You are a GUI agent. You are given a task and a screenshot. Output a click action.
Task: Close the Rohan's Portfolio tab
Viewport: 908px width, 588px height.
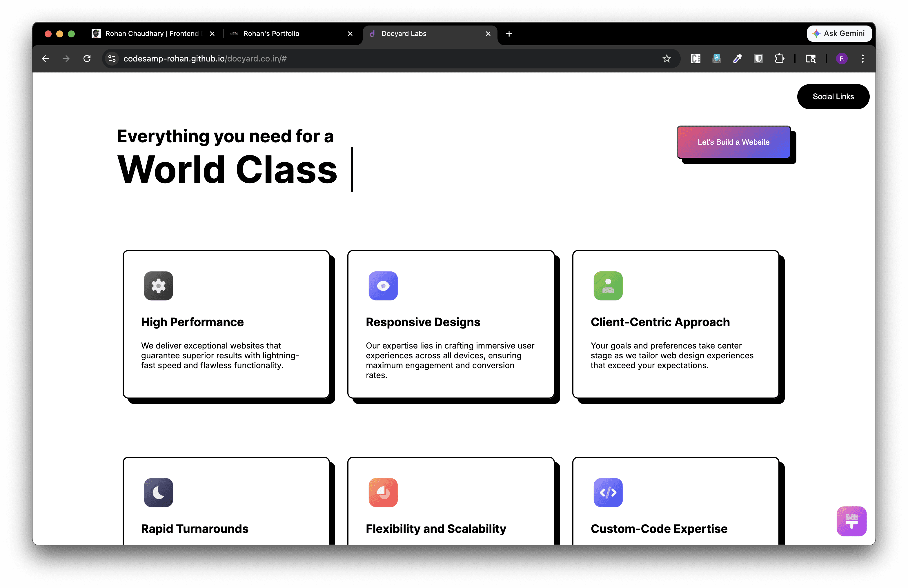click(x=350, y=34)
